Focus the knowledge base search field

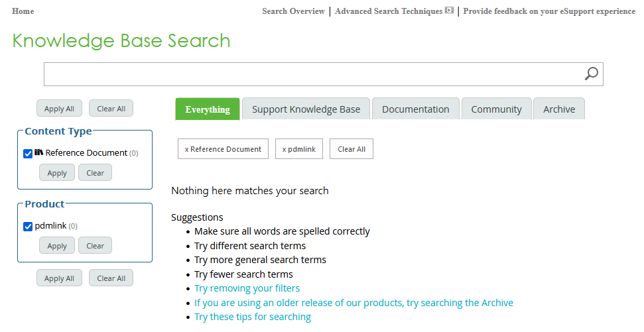[312, 74]
